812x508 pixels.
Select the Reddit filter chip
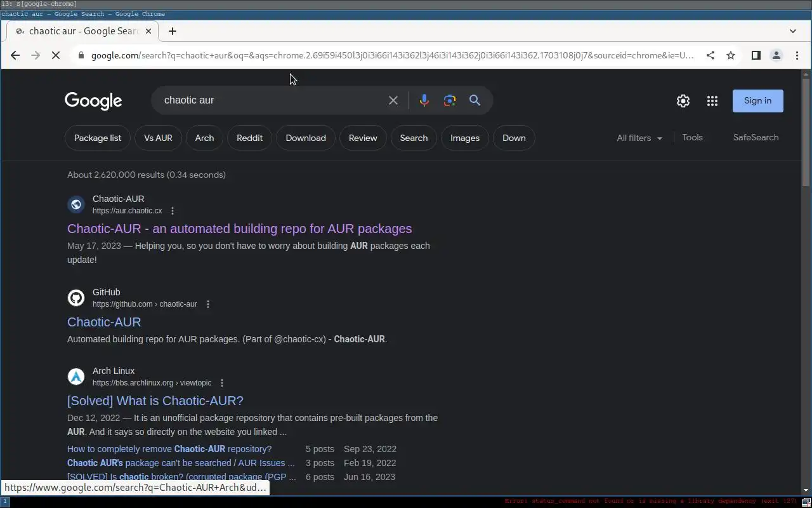click(x=249, y=138)
